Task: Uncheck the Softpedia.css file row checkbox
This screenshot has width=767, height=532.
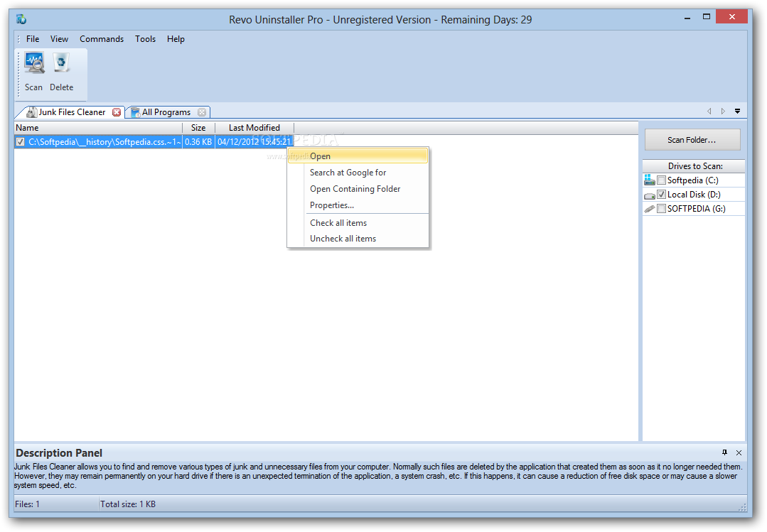Action: point(20,142)
